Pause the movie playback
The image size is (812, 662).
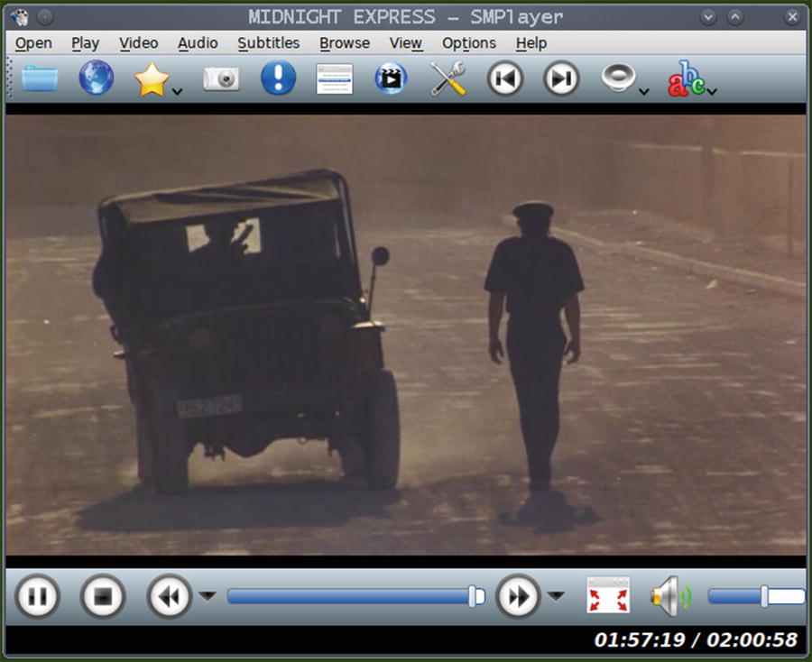click(x=37, y=596)
